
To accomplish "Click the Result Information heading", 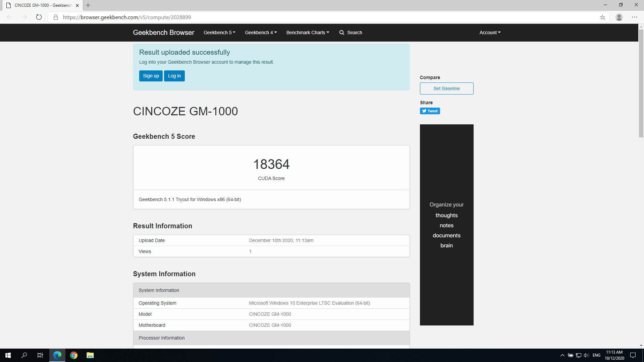I will tap(163, 226).
